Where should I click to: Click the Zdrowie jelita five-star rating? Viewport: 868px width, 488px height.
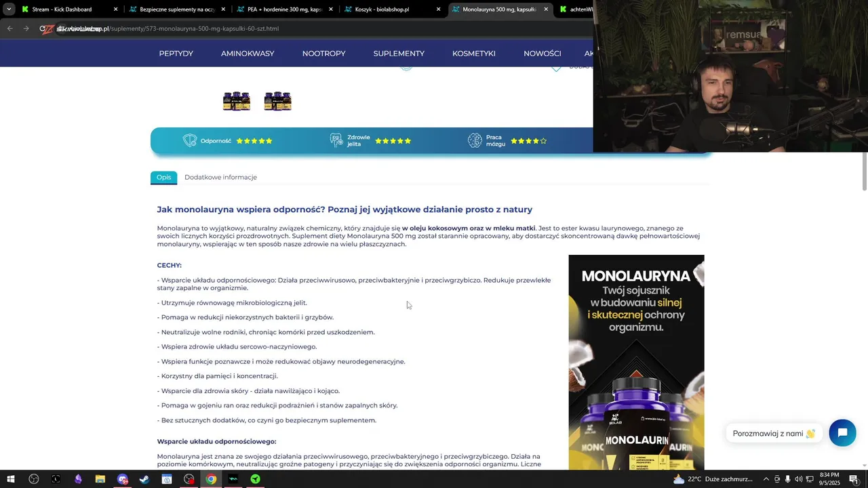point(393,141)
